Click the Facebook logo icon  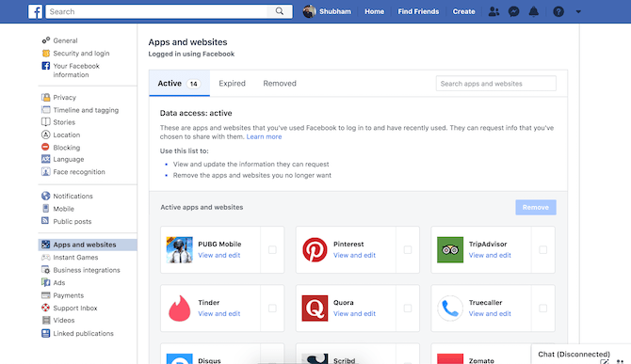[x=36, y=11]
